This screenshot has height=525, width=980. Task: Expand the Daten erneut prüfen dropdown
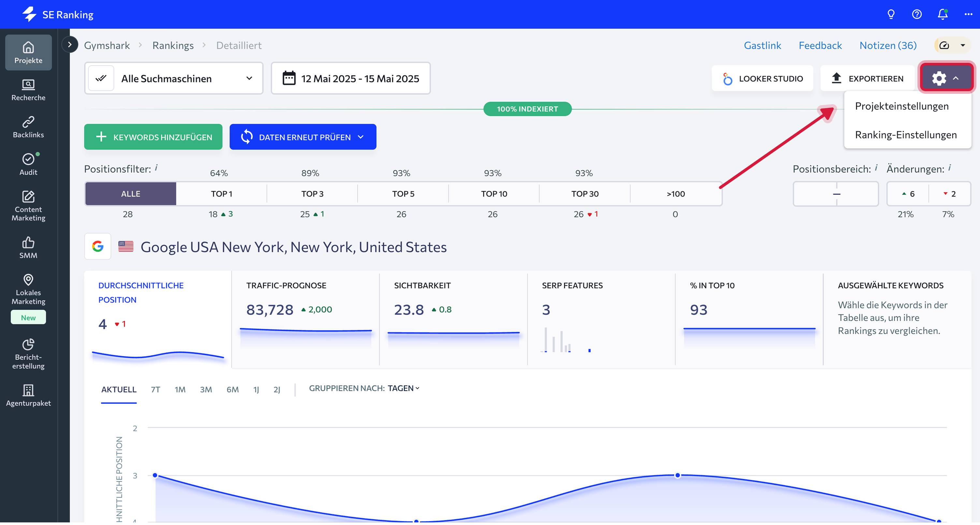click(361, 137)
